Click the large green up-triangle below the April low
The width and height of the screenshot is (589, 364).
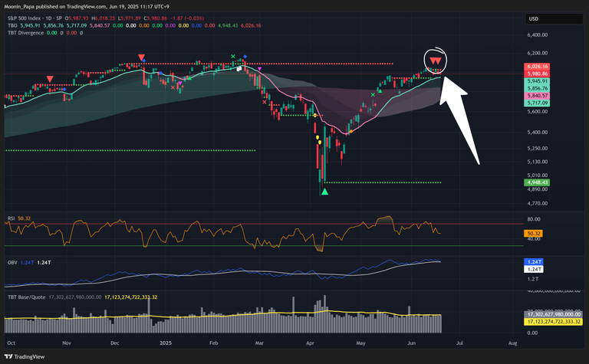point(324,192)
